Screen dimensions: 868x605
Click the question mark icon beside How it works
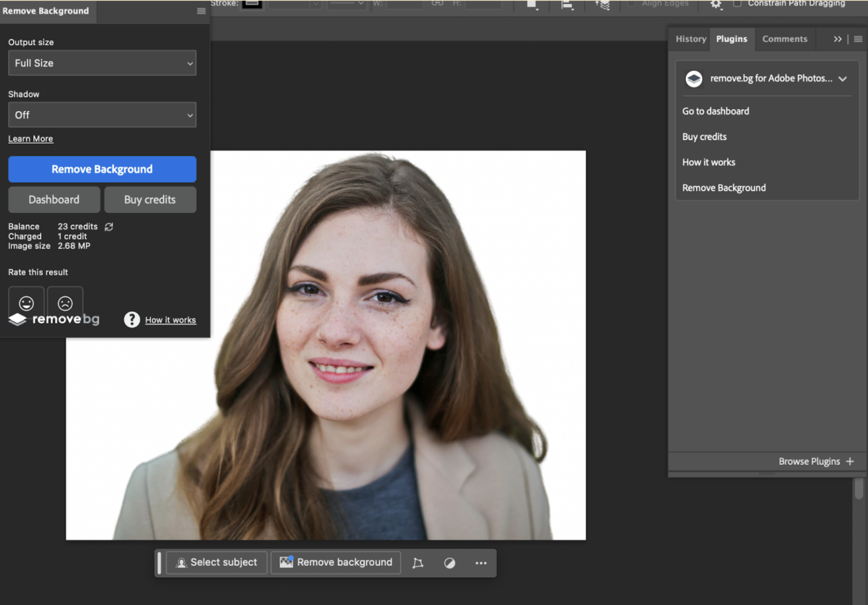[x=131, y=320]
